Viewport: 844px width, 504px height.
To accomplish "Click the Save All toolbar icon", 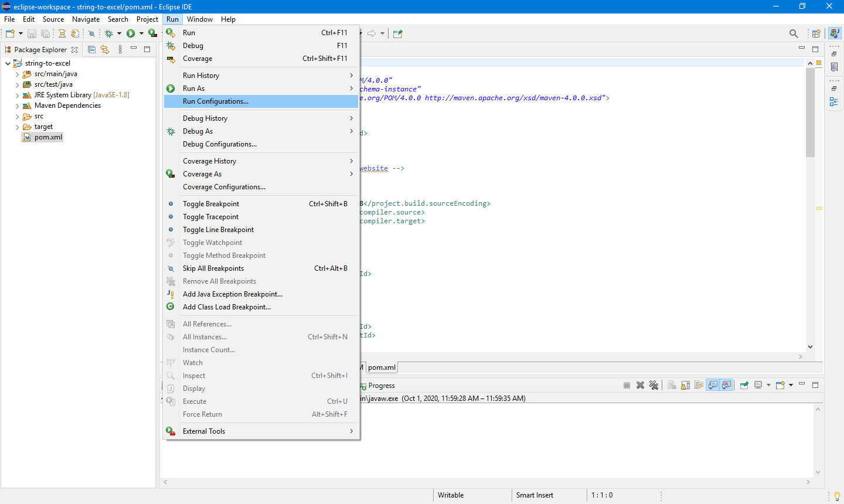I will 45,33.
